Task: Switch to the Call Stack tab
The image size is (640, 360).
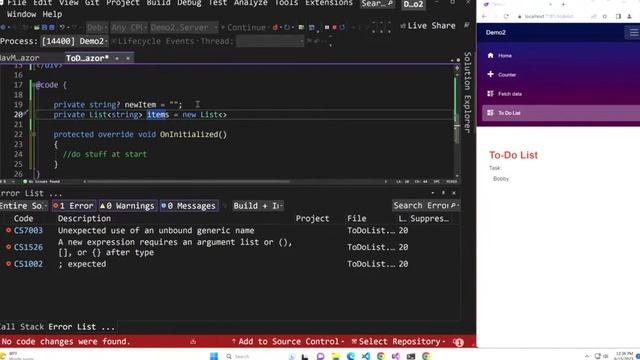Action: click(22, 327)
